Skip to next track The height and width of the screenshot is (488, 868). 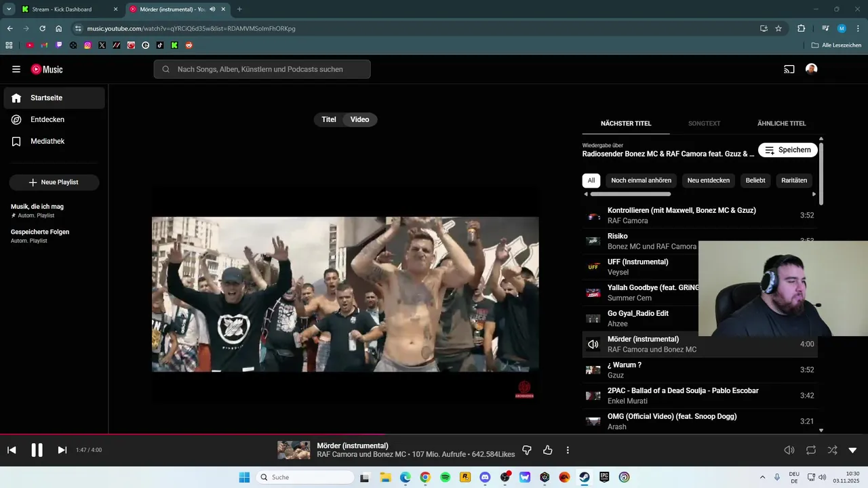pos(62,450)
